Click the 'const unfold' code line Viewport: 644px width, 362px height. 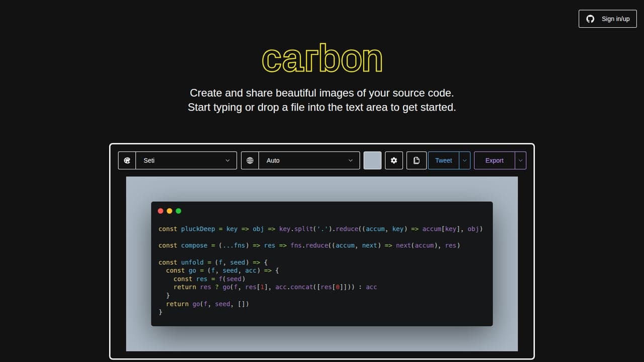pyautogui.click(x=213, y=262)
